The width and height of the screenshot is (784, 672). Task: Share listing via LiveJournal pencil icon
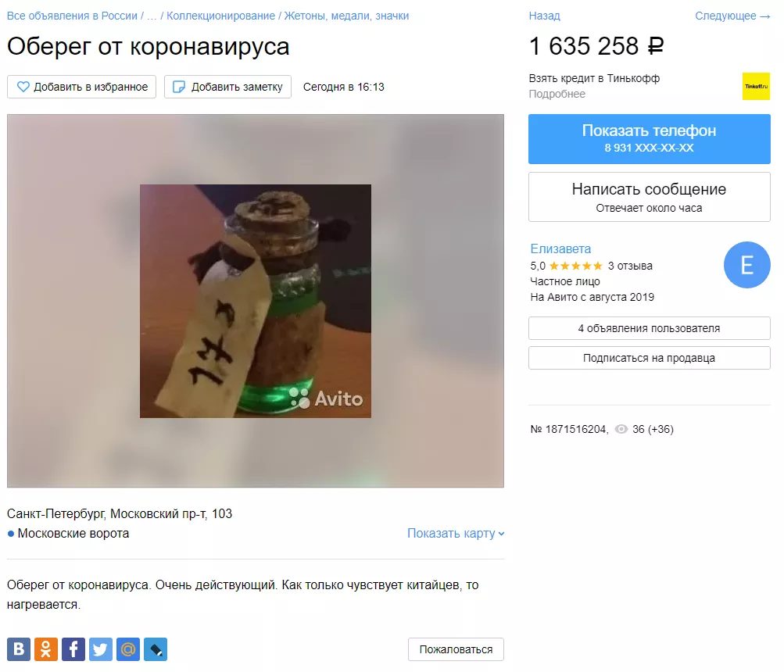click(x=156, y=649)
